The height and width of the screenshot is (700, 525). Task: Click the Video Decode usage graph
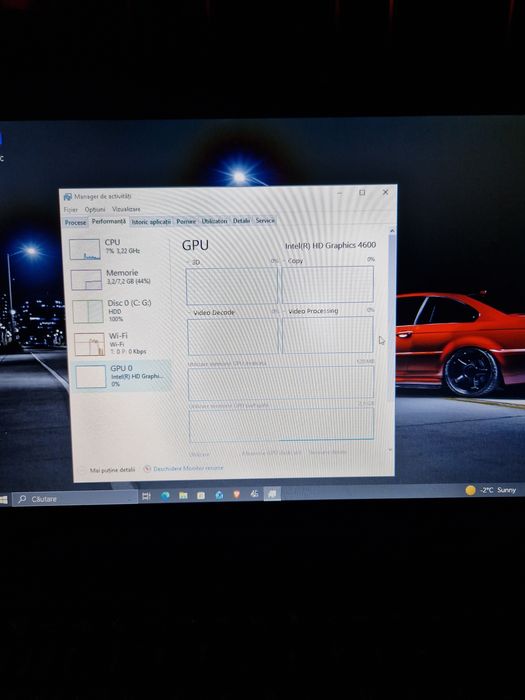coord(233,337)
